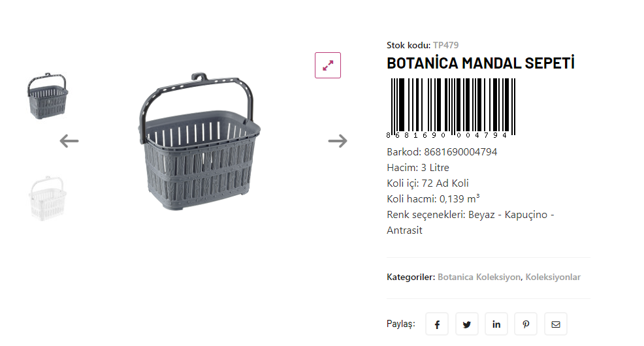
Task: Open the Koleksiyonlar category link
Action: pos(553,277)
